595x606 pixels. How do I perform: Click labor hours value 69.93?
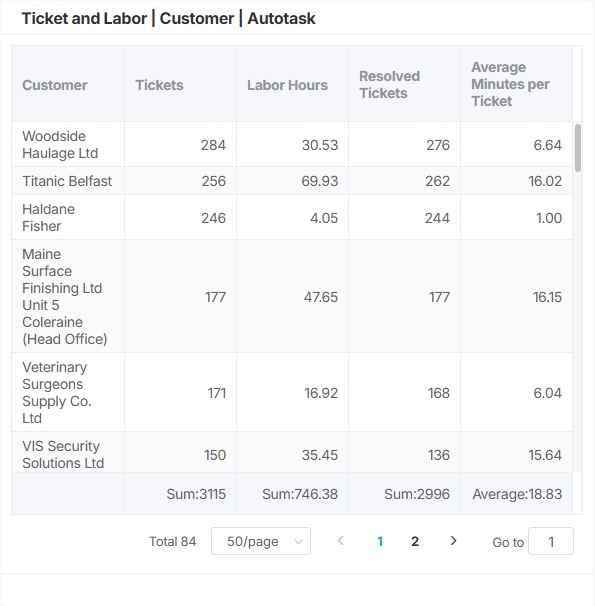click(320, 181)
